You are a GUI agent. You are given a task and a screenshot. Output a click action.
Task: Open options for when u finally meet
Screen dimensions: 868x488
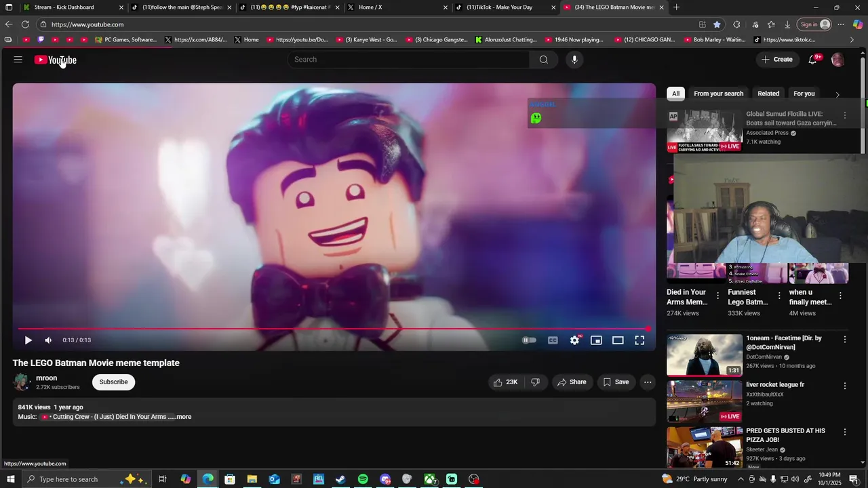(x=840, y=296)
